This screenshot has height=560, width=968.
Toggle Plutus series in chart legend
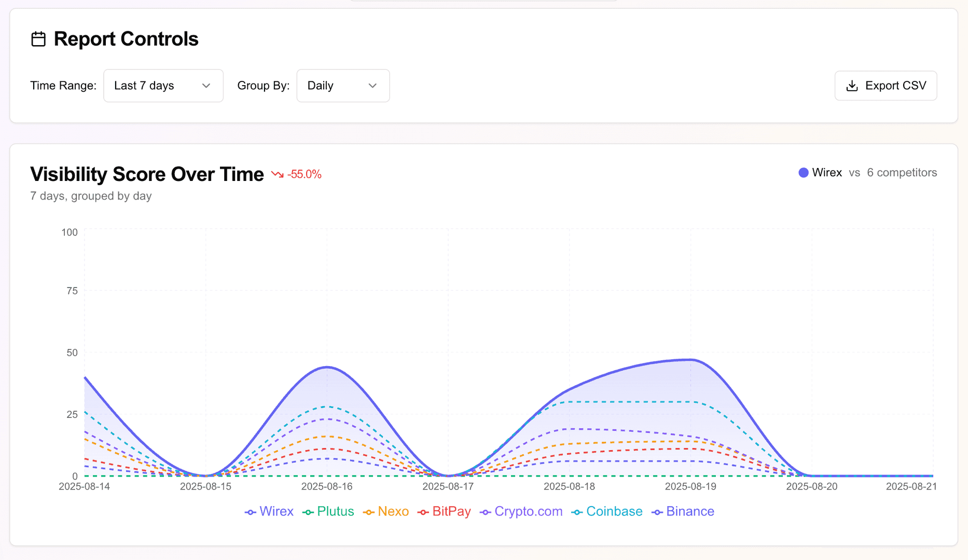328,511
